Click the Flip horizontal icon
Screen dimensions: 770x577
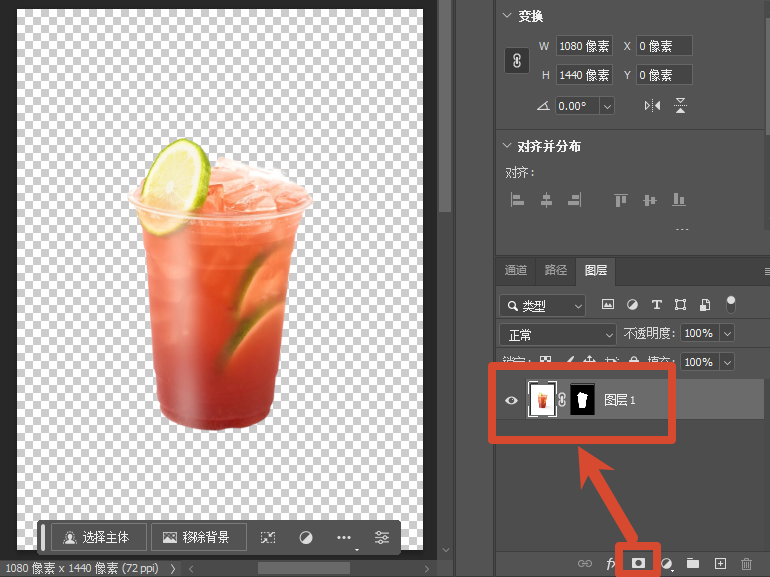tap(652, 106)
